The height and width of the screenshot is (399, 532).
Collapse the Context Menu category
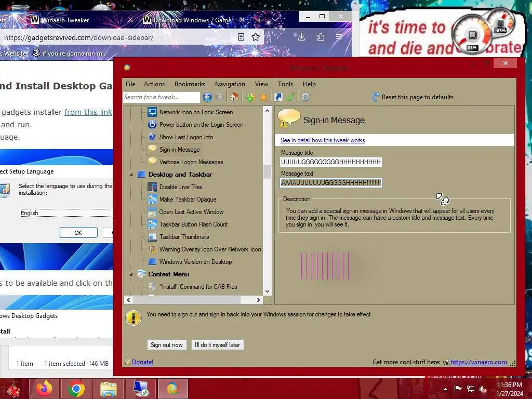pyautogui.click(x=131, y=274)
